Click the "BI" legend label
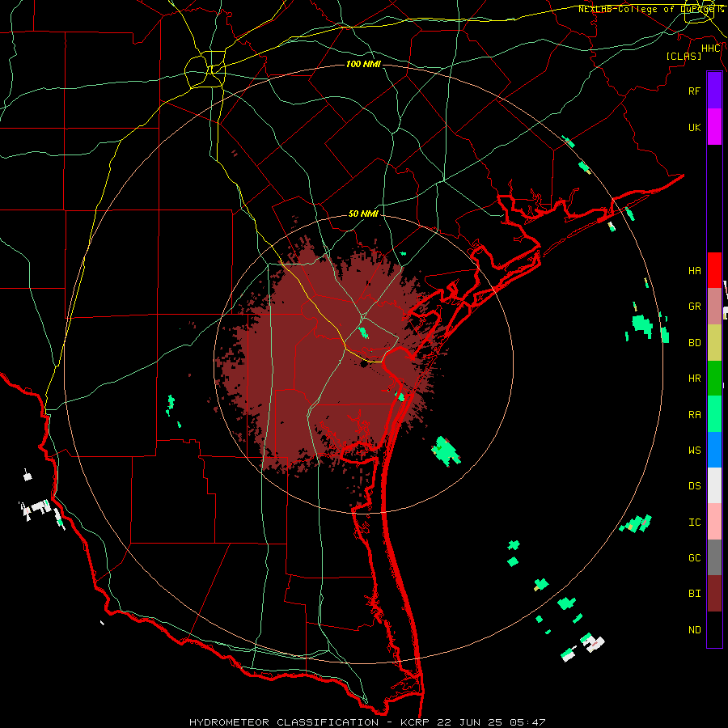This screenshot has height=728, width=728. (694, 594)
